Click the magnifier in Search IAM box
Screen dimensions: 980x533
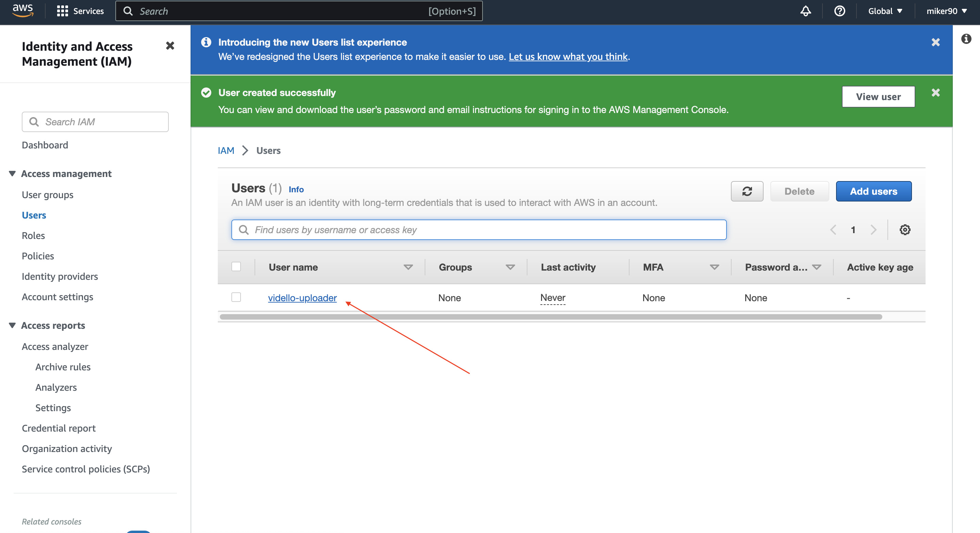(x=34, y=122)
